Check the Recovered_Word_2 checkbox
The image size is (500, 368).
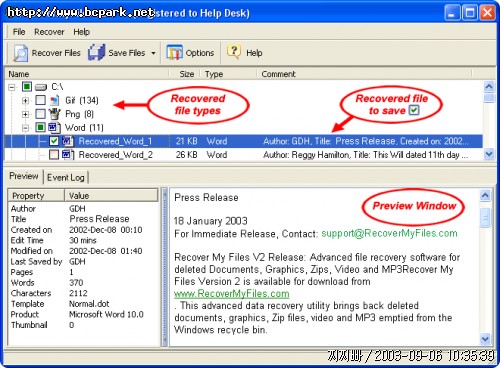click(x=54, y=155)
